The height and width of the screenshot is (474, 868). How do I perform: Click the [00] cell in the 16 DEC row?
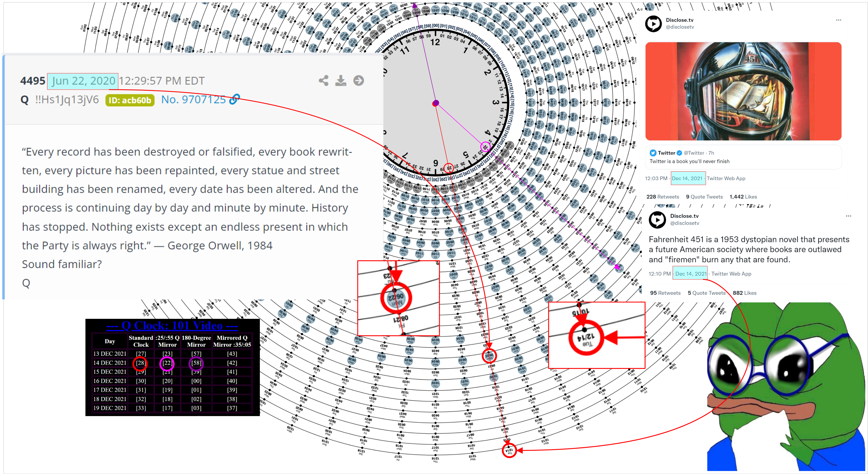(x=196, y=381)
